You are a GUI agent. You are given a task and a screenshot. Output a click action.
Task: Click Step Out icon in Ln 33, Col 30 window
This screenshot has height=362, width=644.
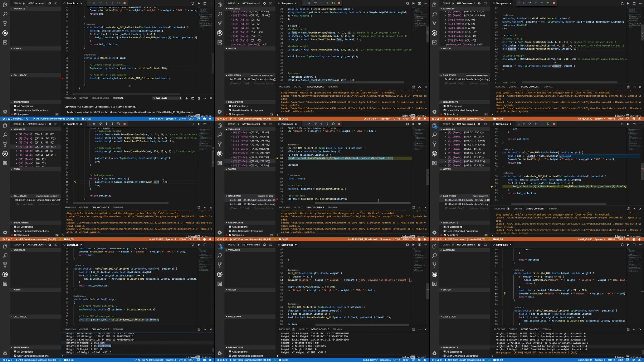(542, 3)
